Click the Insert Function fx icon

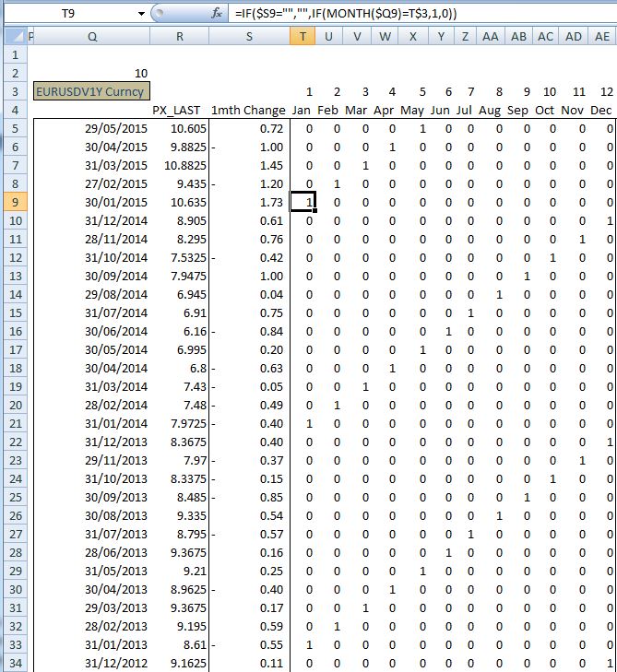(218, 14)
